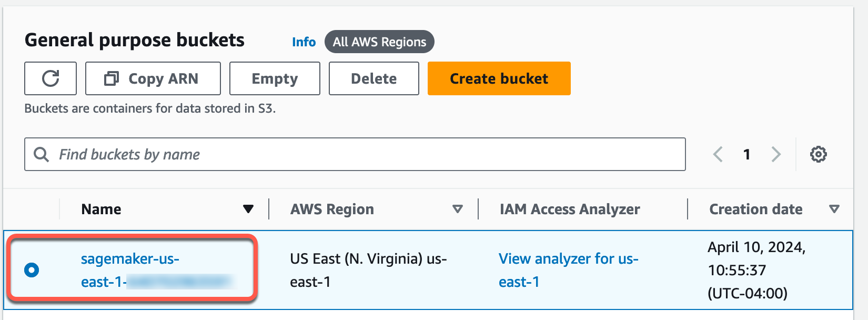Screen dimensions: 868x320
Task: Sort by Creation date column arrow
Action: [834, 209]
